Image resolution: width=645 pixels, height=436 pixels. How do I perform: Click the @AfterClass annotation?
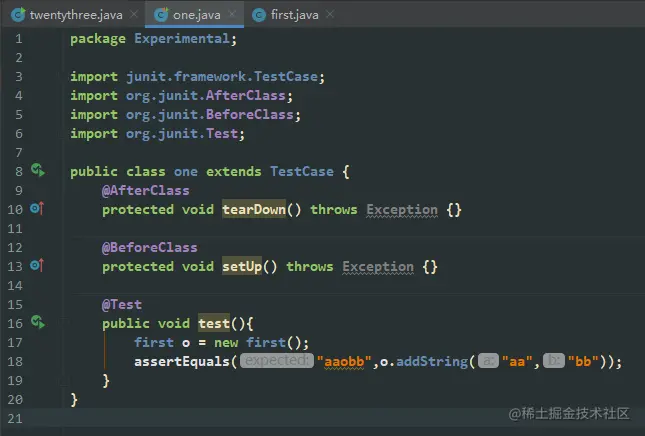click(x=146, y=190)
